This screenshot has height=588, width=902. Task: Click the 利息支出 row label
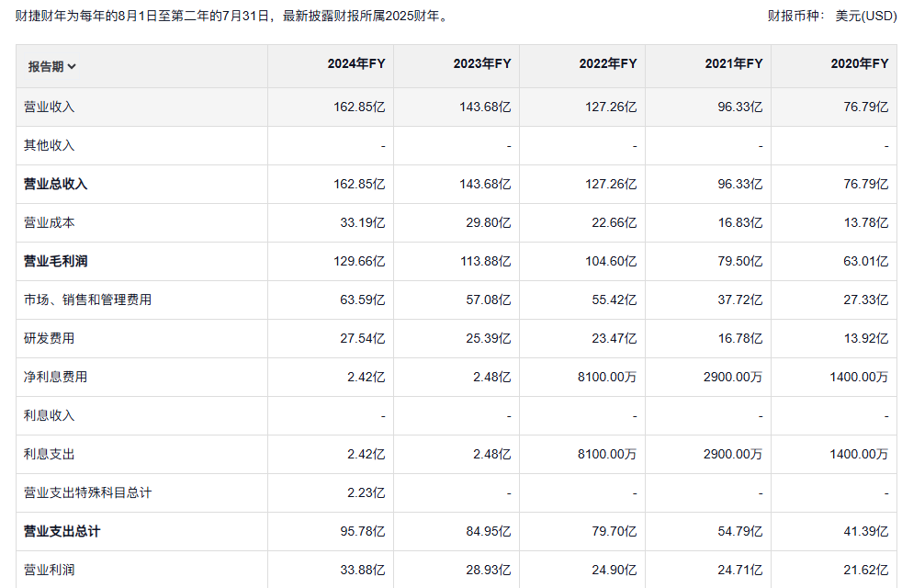49,454
